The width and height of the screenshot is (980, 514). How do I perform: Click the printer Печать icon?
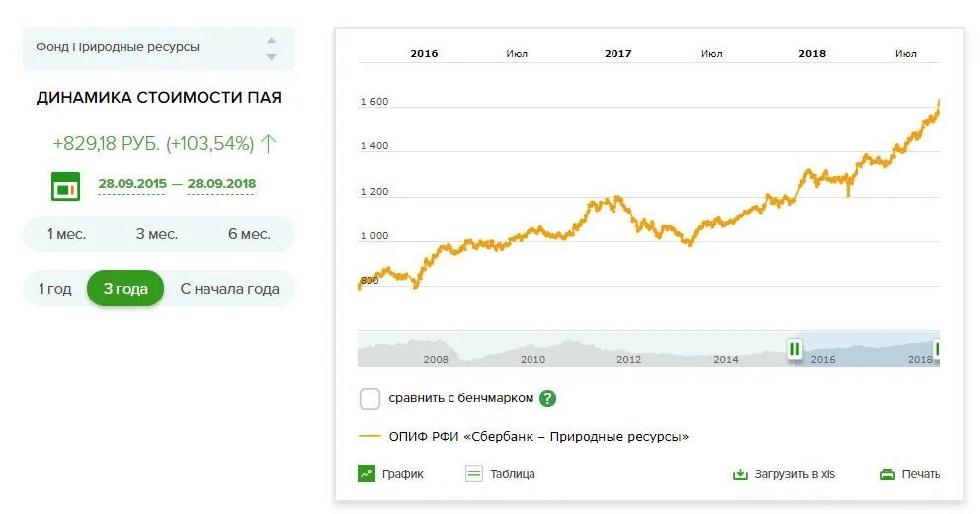tap(887, 473)
